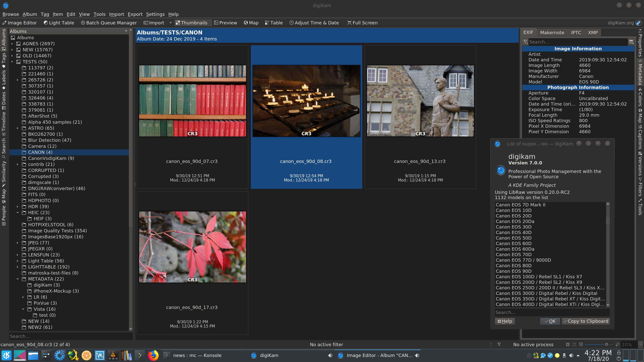
Task: Collapse the METADATA album folder
Action: point(17,279)
